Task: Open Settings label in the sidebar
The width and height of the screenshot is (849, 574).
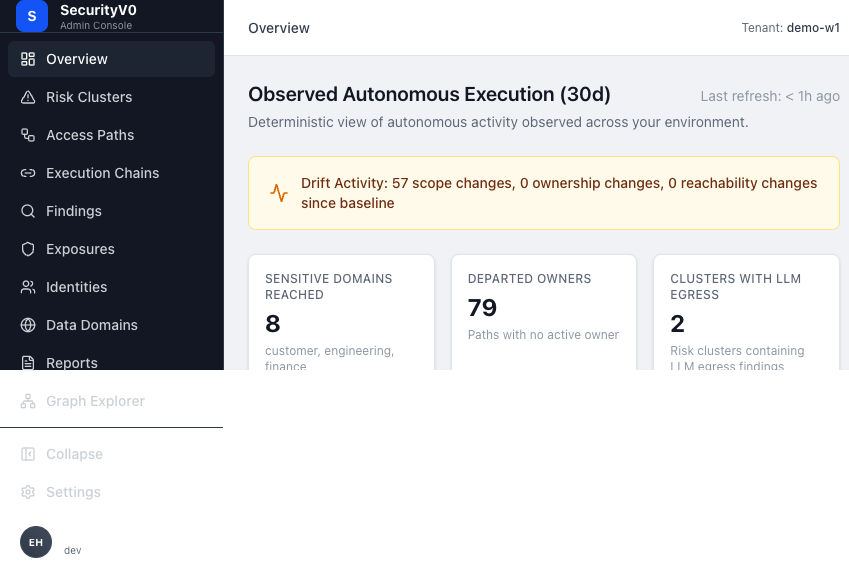Action: click(x=73, y=492)
